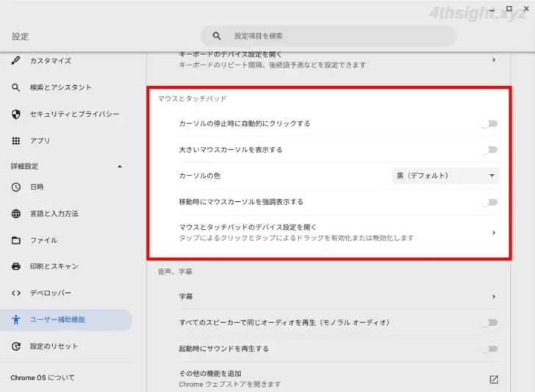Select セキュリティとプライバシー in sidebar
The image size is (535, 392).
74,114
